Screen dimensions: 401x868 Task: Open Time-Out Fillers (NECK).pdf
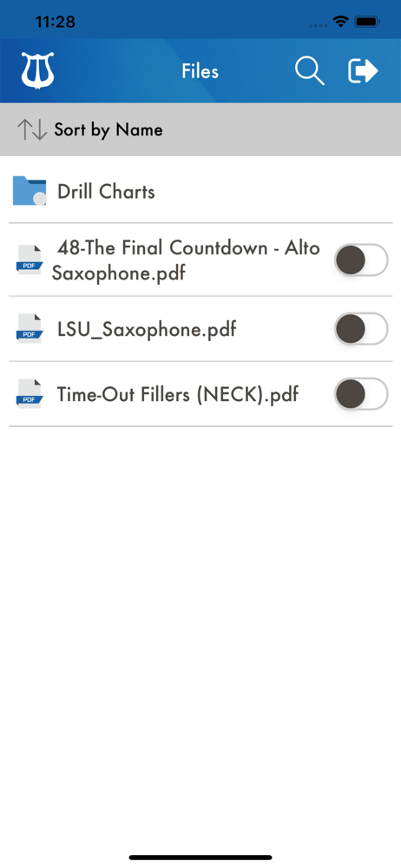point(178,395)
